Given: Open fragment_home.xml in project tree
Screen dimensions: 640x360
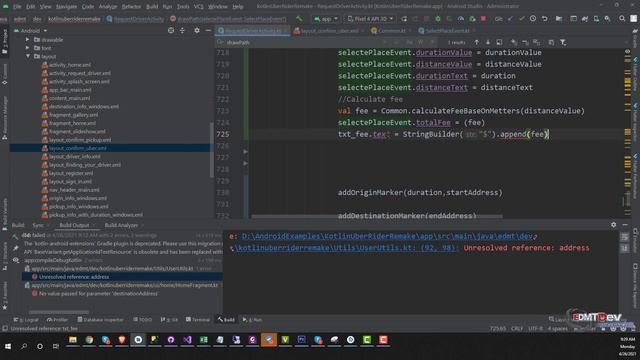Looking at the screenshot, I should (72, 123).
